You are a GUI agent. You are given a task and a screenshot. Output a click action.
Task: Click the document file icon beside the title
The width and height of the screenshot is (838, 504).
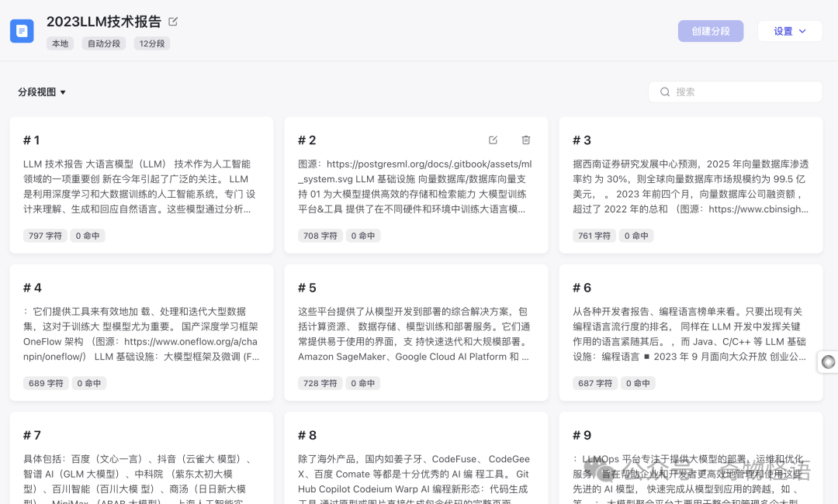click(x=22, y=31)
